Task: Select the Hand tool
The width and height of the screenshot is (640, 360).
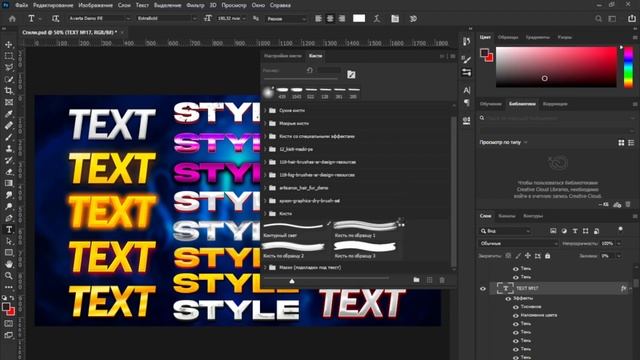Action: 9,264
